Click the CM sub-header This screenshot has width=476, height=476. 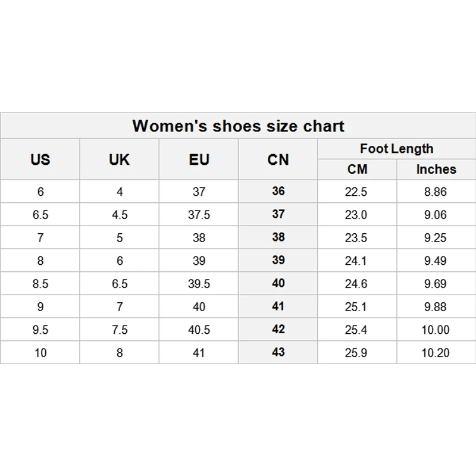357,170
